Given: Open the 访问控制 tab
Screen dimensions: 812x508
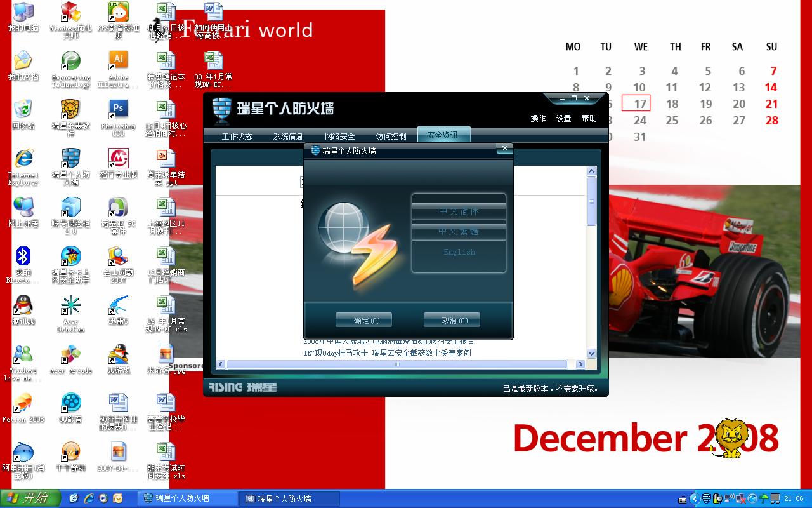Looking at the screenshot, I should pyautogui.click(x=391, y=136).
